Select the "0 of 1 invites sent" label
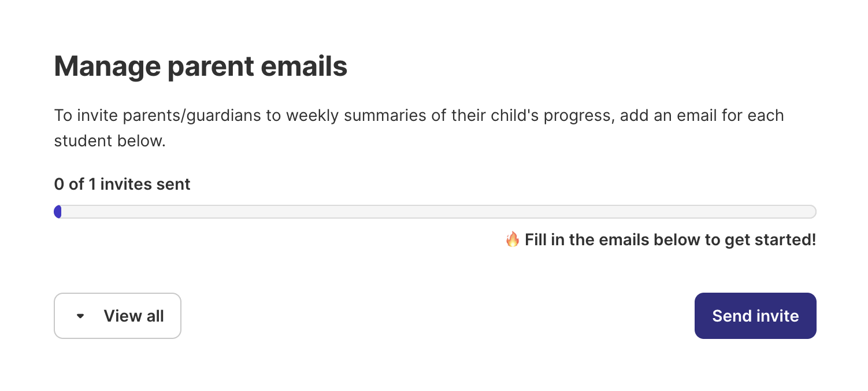Image resolution: width=868 pixels, height=391 pixels. pos(122,185)
